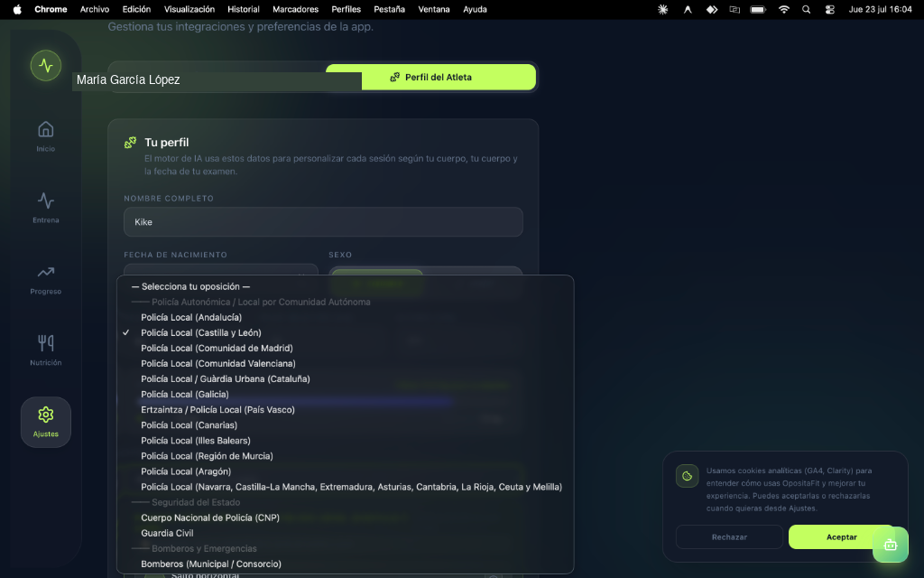Open the Marcadores menu
This screenshot has width=924, height=578.
(295, 9)
